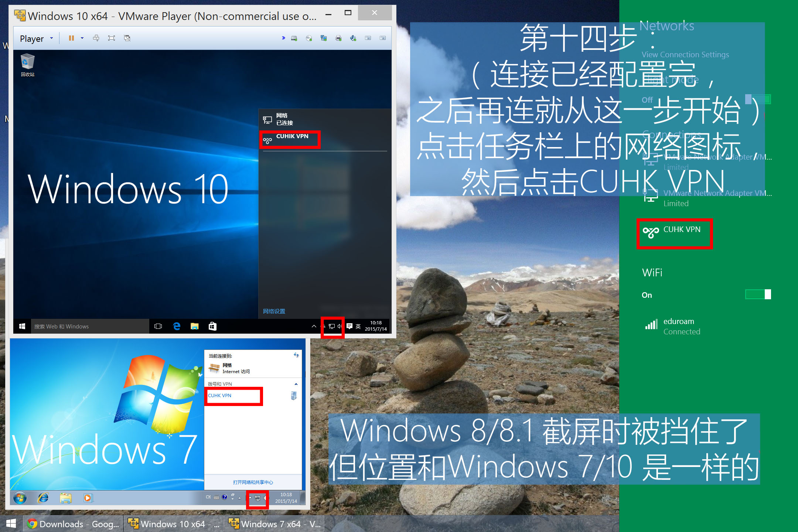This screenshot has height=532, width=798.
Task: Open 打开网络和共享中心 link in Windows 7
Action: (x=253, y=482)
